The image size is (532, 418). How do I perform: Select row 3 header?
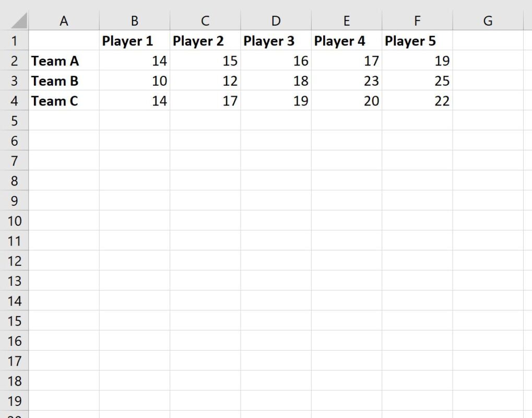14,80
